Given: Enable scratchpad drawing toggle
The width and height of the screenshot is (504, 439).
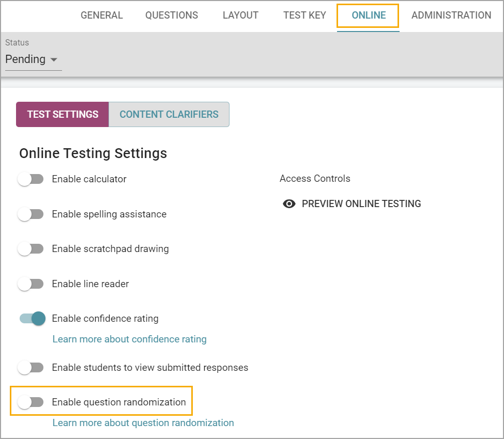Looking at the screenshot, I should [x=31, y=249].
